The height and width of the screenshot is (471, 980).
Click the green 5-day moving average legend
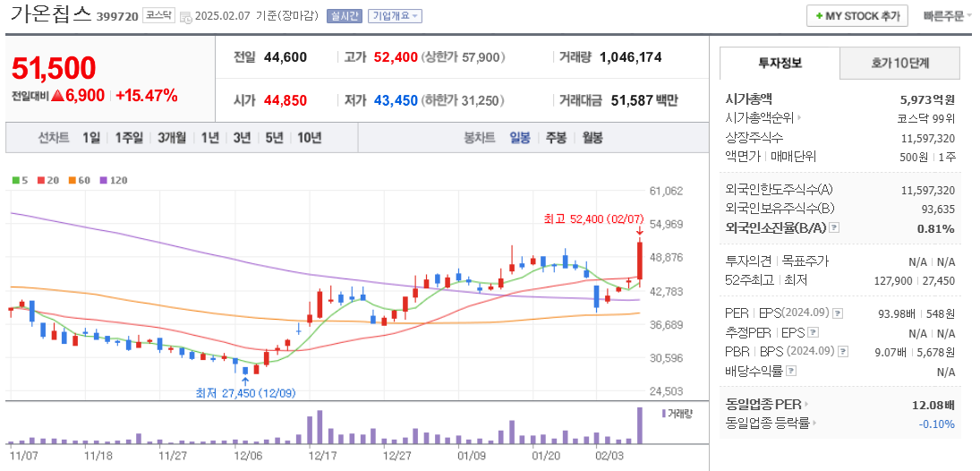[x=20, y=180]
